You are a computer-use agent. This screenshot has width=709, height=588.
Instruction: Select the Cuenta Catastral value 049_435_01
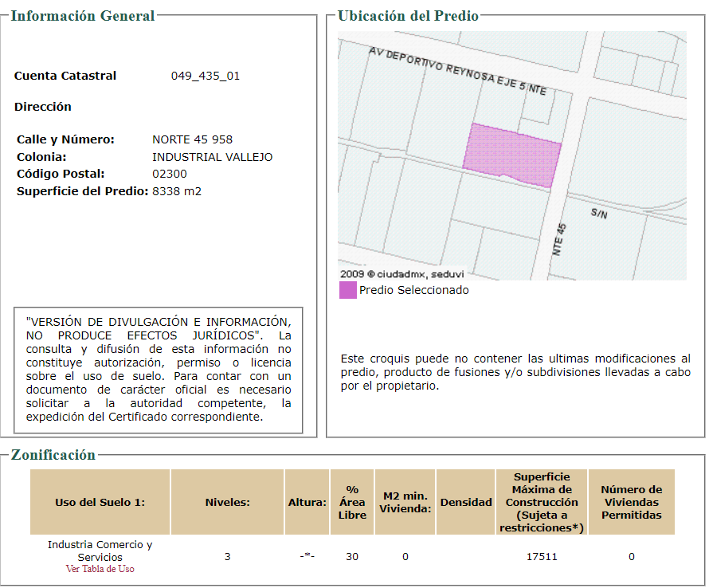tap(206, 76)
